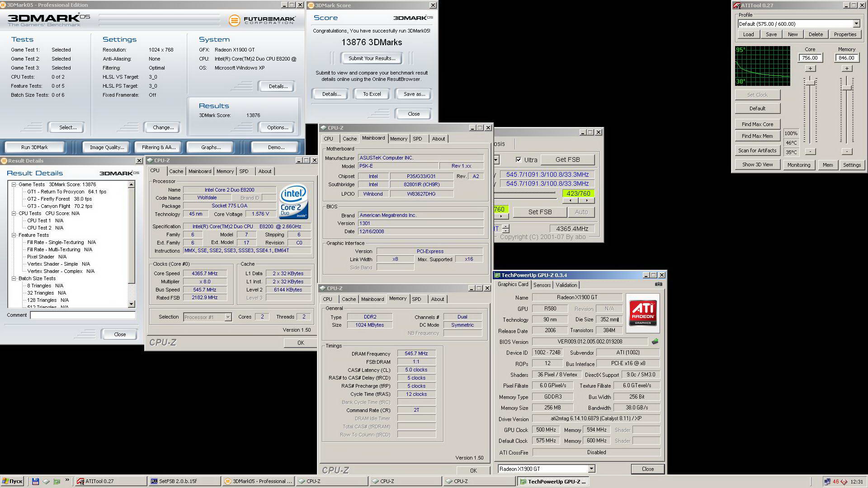Viewport: 868px width, 488px height.
Task: Click the monitor tray icon
Action: (x=827, y=482)
